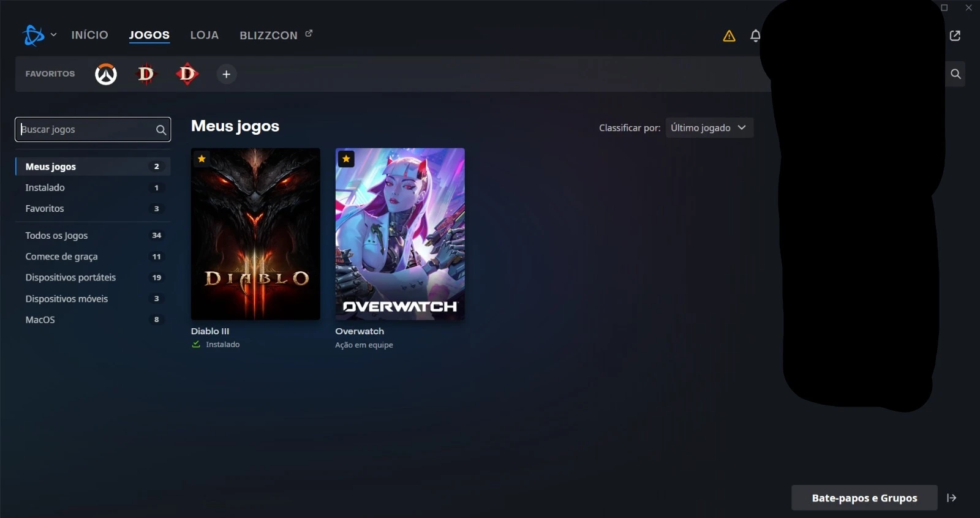This screenshot has width=980, height=518.
Task: Click the search magnifier beside the favorites bar
Action: pos(956,74)
